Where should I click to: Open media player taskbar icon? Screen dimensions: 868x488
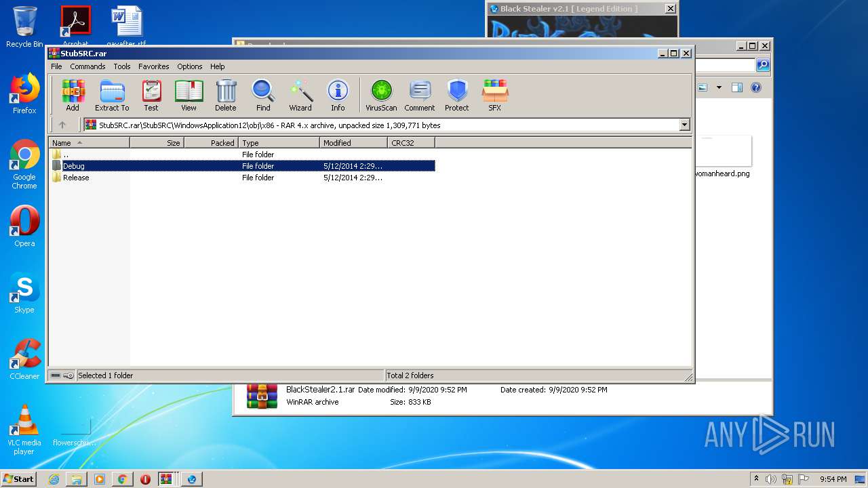100,479
